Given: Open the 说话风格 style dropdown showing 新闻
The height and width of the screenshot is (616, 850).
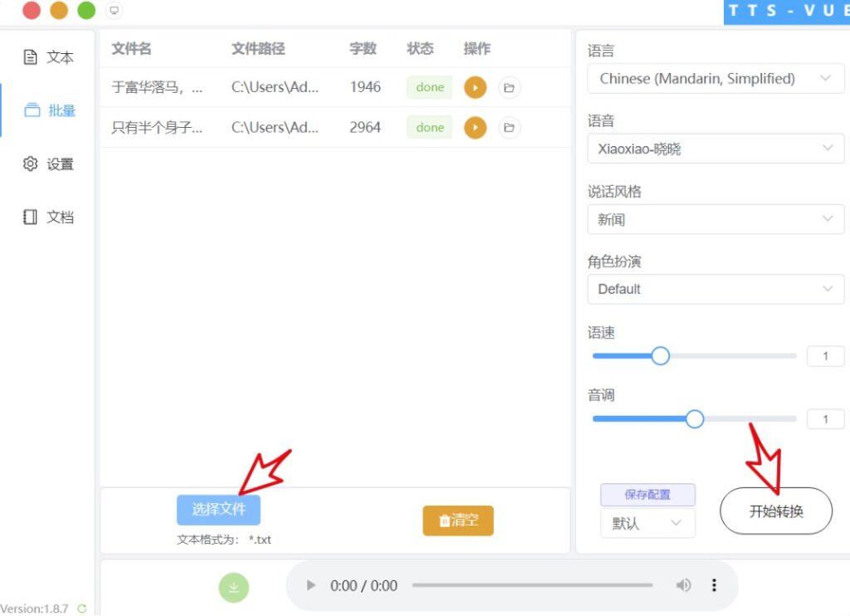Looking at the screenshot, I should pos(715,219).
